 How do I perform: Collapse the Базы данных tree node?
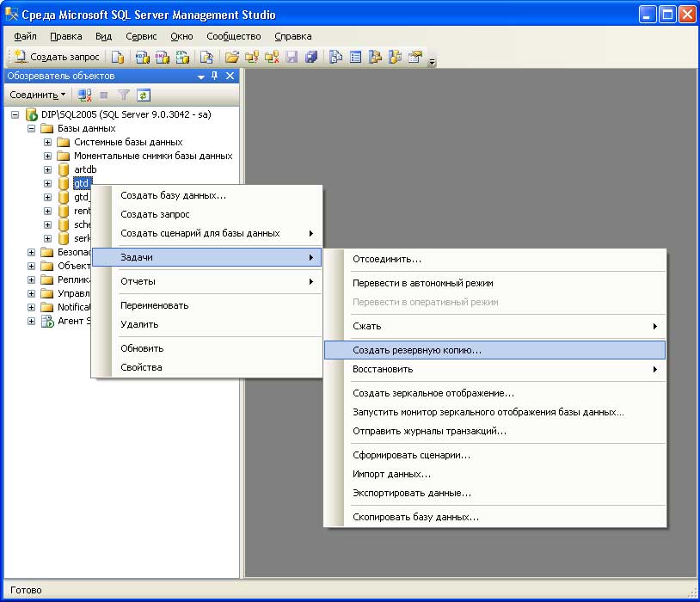pyautogui.click(x=32, y=128)
